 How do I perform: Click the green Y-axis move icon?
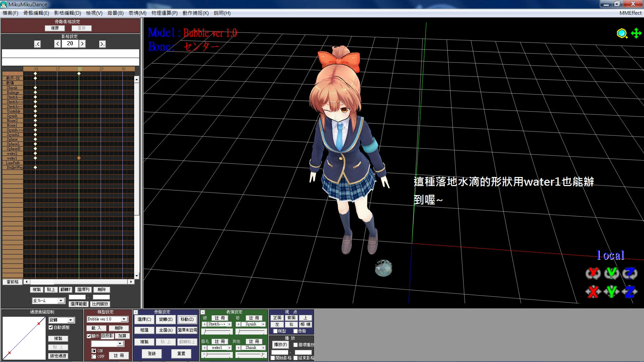pos(611,292)
